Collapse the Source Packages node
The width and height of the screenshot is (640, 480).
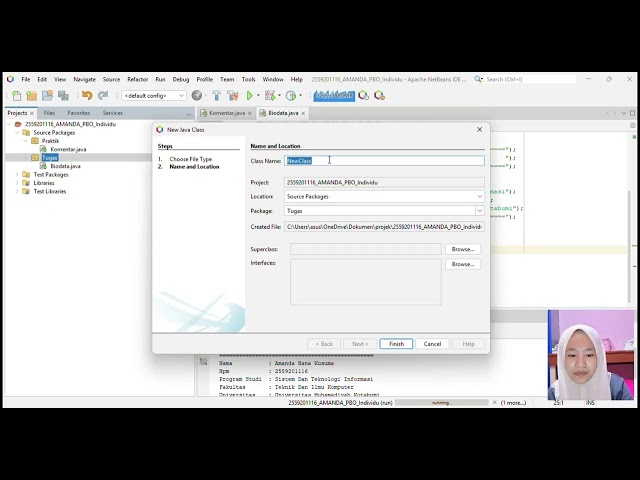(x=17, y=133)
